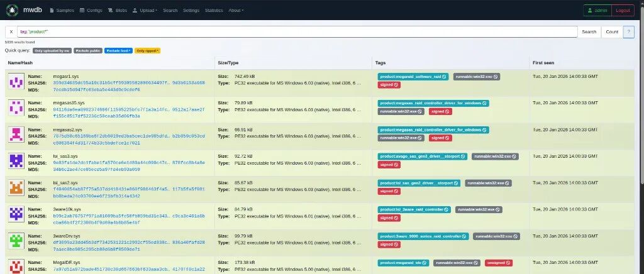Click the 'First seen' column header
This screenshot has width=644, height=274.
pos(543,63)
